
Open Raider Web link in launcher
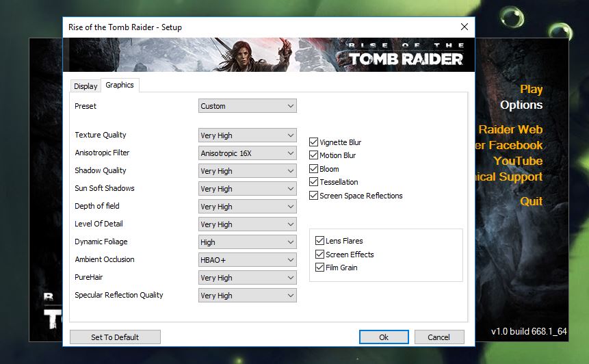[x=510, y=129]
